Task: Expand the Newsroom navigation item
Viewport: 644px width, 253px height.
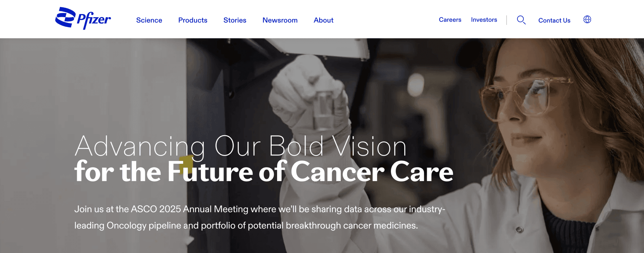Action: pyautogui.click(x=280, y=20)
